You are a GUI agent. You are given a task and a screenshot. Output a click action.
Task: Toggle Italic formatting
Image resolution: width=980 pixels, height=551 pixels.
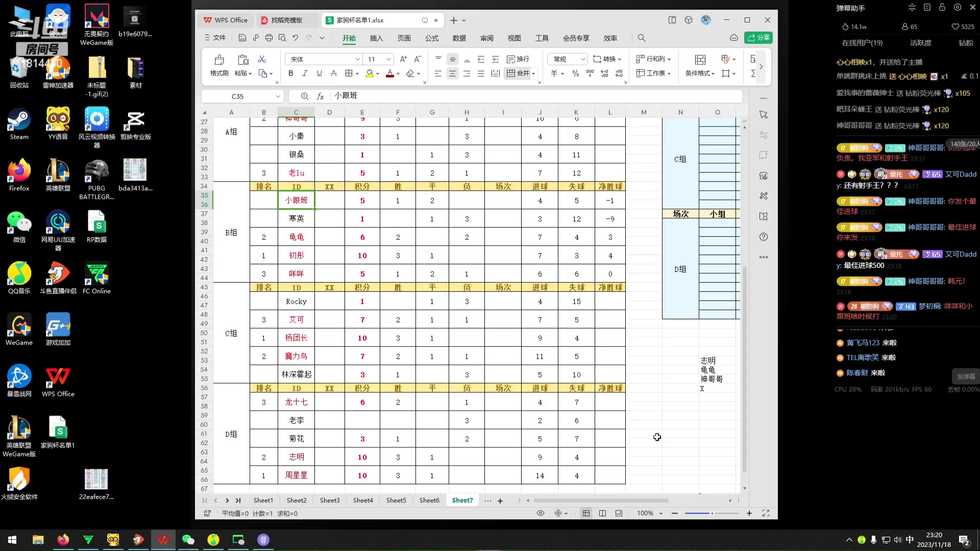[x=305, y=73]
